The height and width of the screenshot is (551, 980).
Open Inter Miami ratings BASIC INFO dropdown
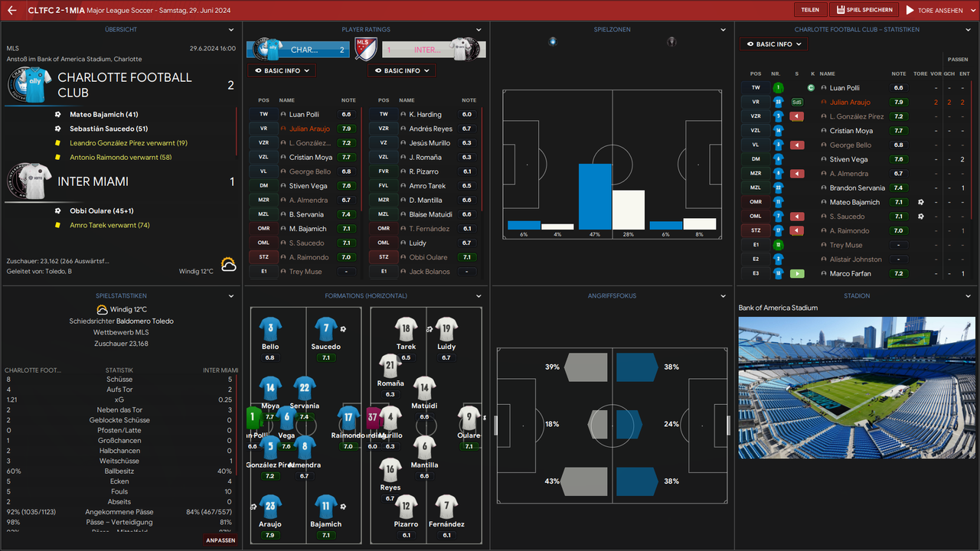401,70
